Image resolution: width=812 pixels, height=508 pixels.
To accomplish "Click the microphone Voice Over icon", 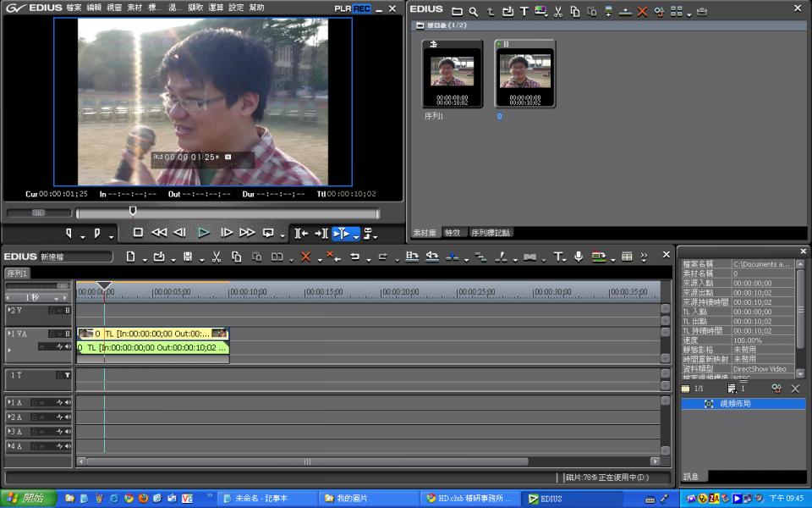I will [x=579, y=257].
